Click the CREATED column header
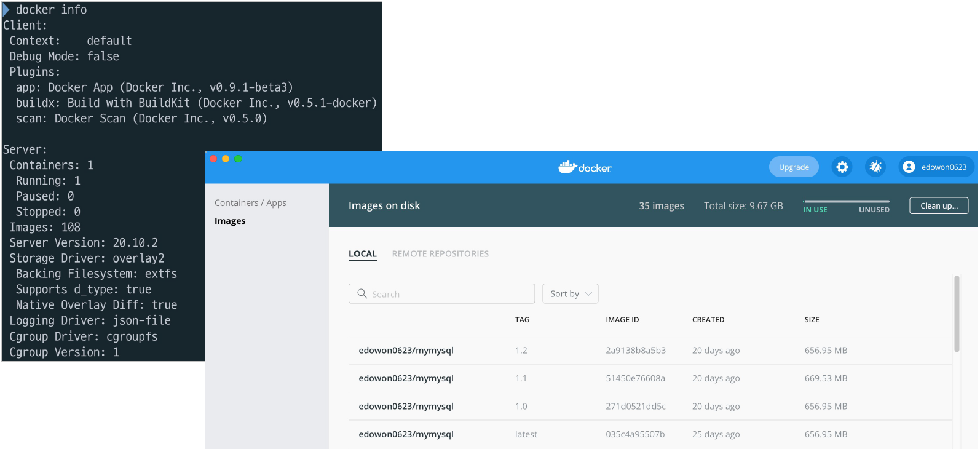The width and height of the screenshot is (980, 449). click(x=708, y=320)
